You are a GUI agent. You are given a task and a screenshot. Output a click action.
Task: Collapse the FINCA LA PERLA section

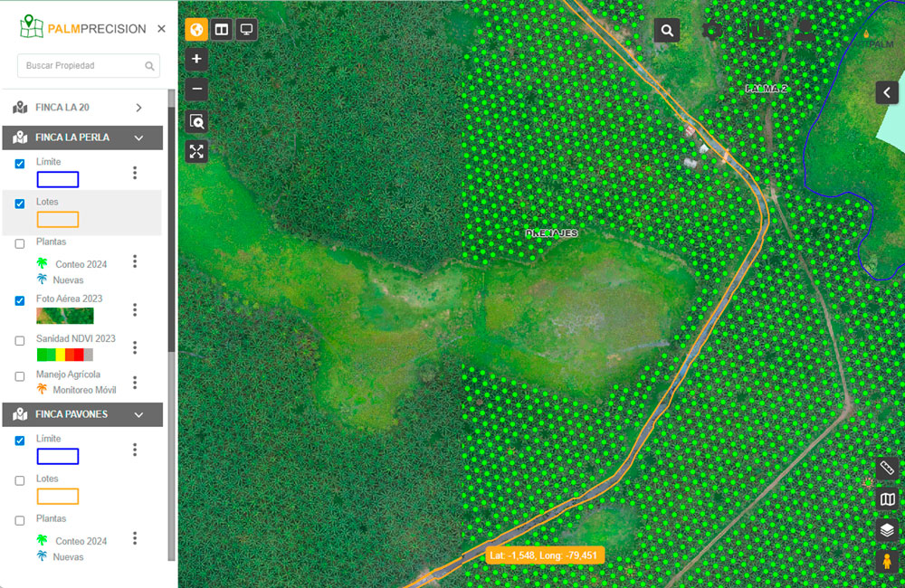pos(138,138)
